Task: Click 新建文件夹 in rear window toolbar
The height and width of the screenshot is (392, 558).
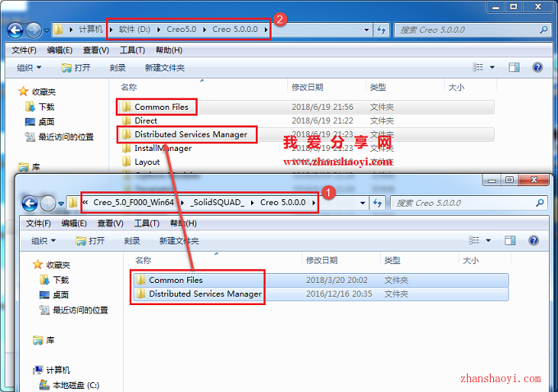Action: point(165,67)
